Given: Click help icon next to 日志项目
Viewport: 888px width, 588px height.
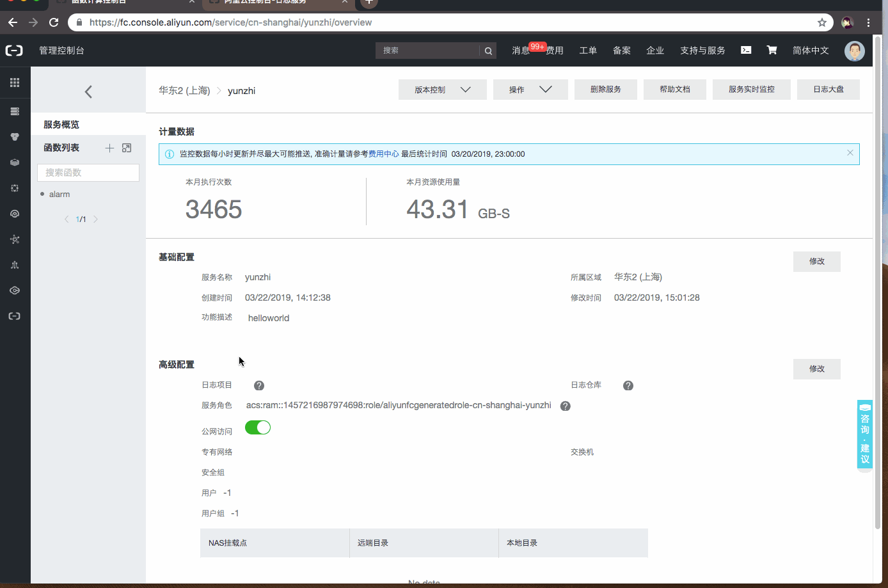Looking at the screenshot, I should click(x=259, y=385).
